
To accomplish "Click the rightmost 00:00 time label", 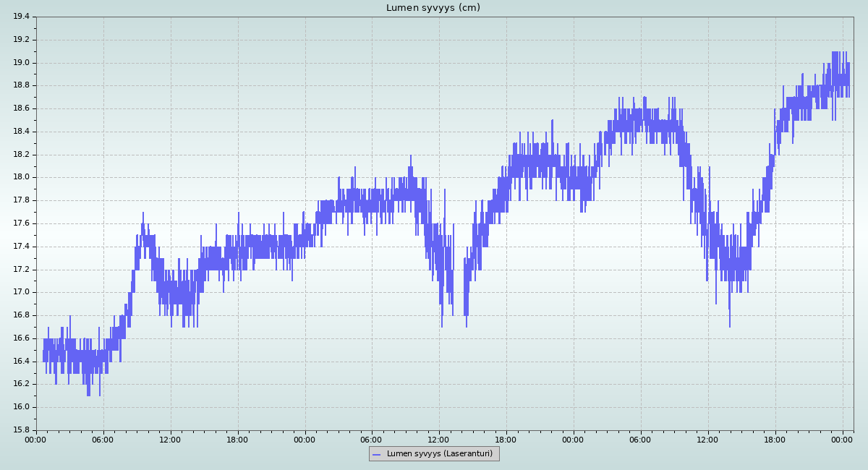I will point(842,439).
